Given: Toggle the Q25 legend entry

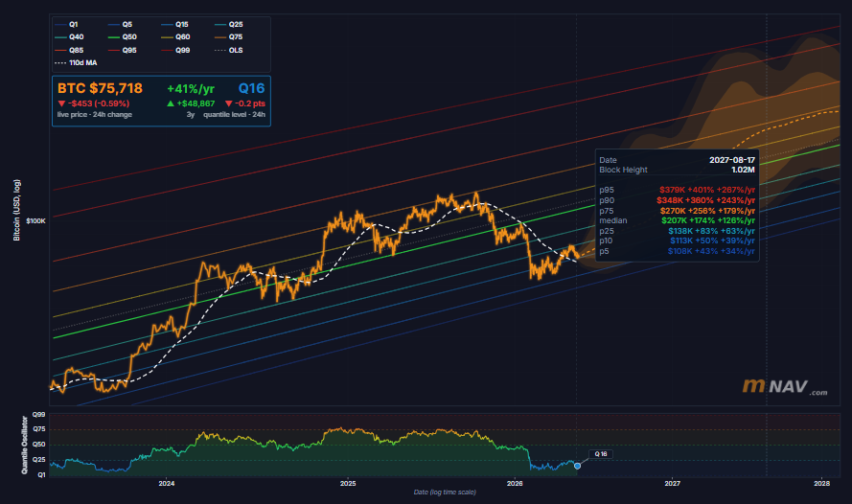Looking at the screenshot, I should 229,25.
